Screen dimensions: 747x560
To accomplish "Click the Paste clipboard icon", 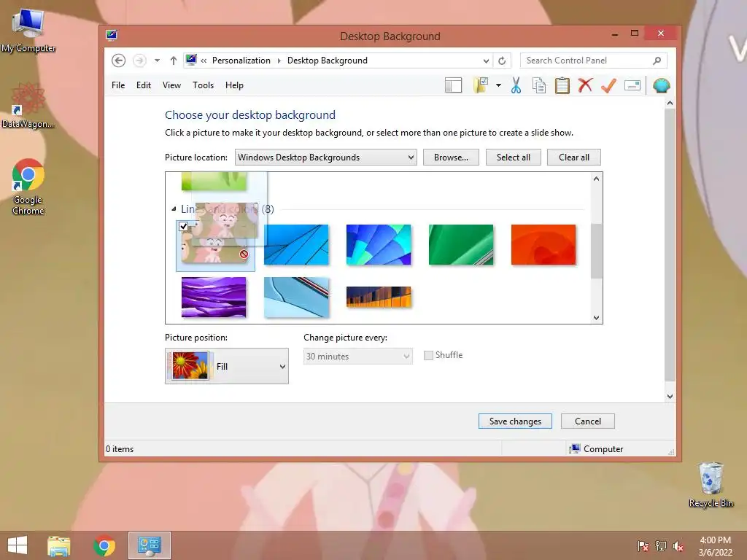I will (562, 85).
